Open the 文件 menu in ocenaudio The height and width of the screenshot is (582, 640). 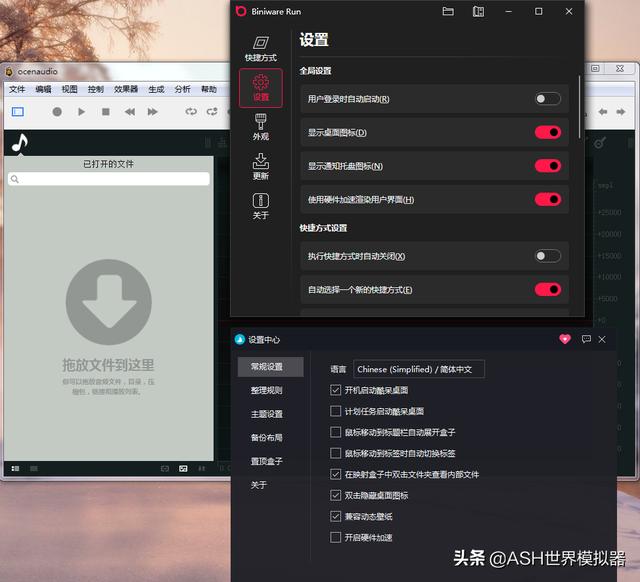pyautogui.click(x=17, y=89)
